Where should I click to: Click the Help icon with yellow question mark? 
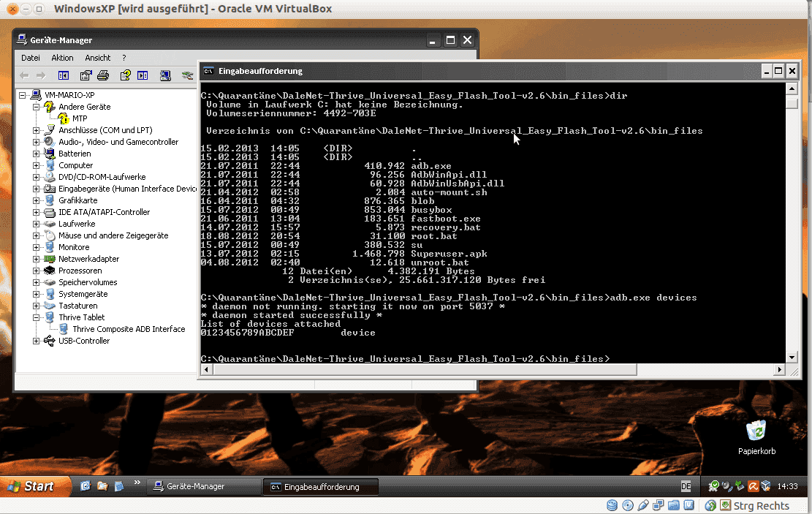125,75
